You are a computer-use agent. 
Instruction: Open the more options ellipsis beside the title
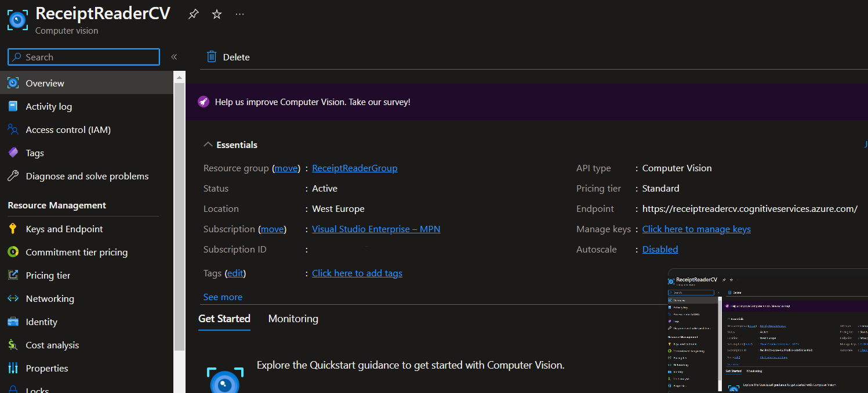pos(240,15)
